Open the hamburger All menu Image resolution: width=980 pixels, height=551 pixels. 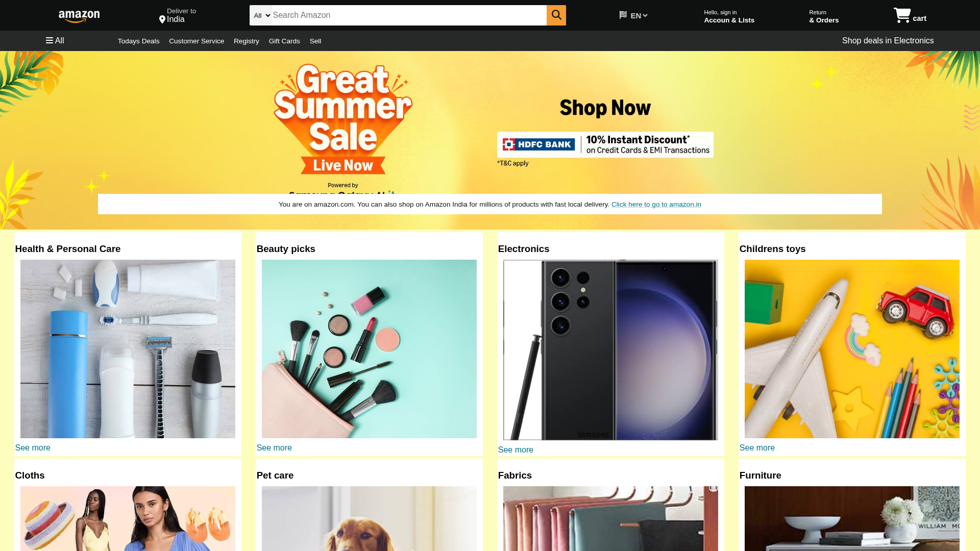[55, 40]
